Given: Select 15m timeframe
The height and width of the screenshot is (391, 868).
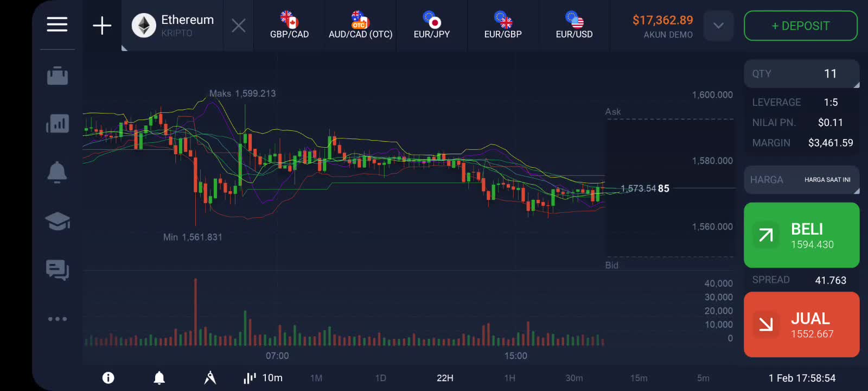Looking at the screenshot, I should (639, 378).
